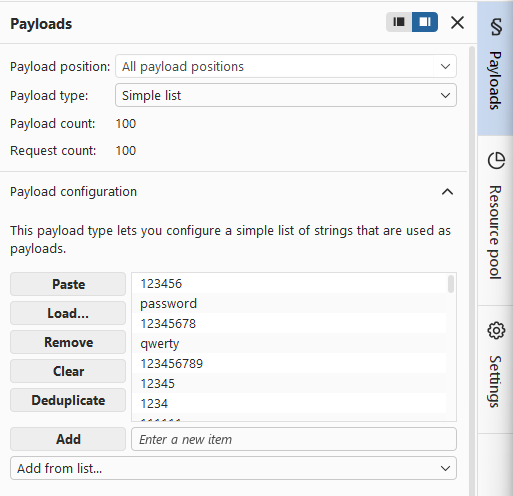Focus the 'Enter a new item' field
This screenshot has width=513, height=496.
(294, 439)
